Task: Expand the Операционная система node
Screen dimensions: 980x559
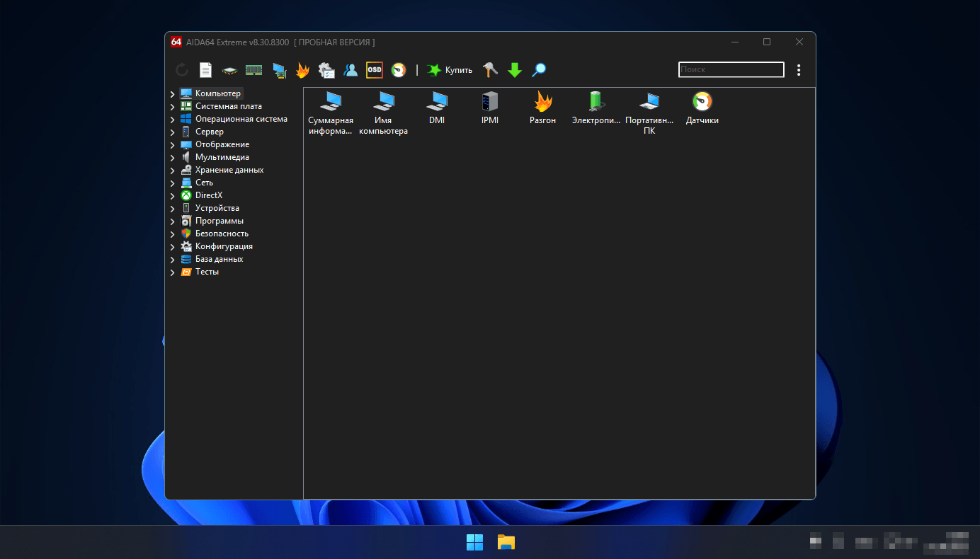Action: pyautogui.click(x=172, y=120)
